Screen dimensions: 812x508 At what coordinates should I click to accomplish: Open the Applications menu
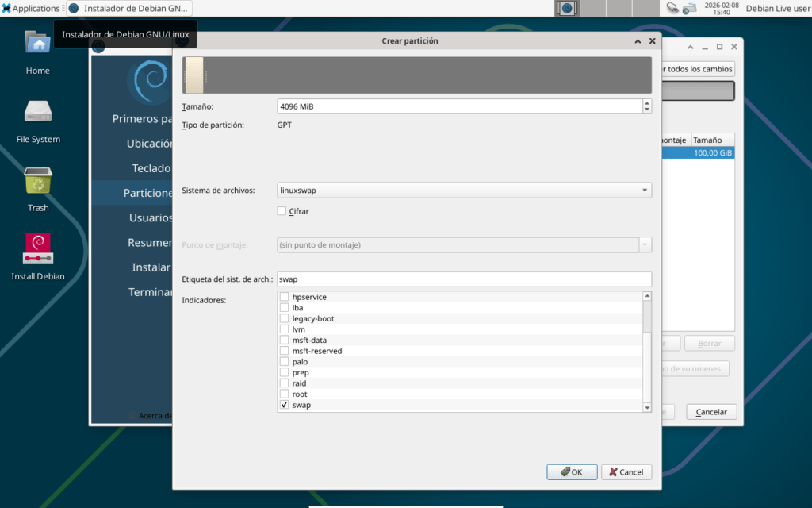click(32, 8)
